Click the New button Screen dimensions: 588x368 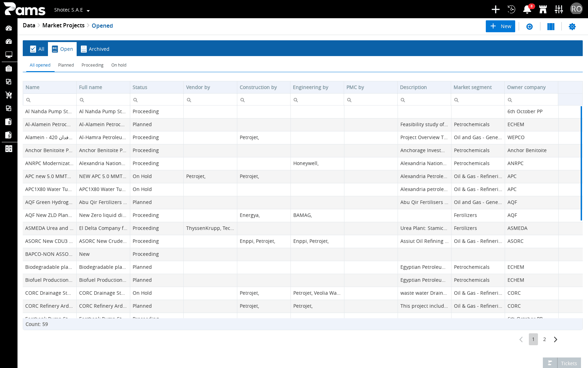[x=500, y=26]
